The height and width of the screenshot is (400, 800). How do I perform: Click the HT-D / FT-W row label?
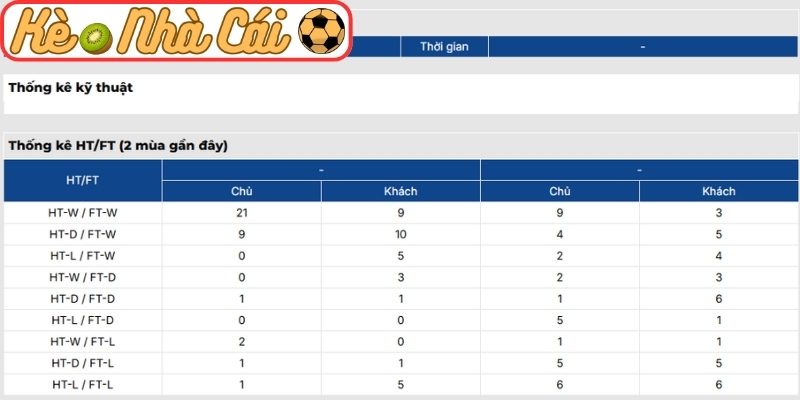[x=82, y=234]
